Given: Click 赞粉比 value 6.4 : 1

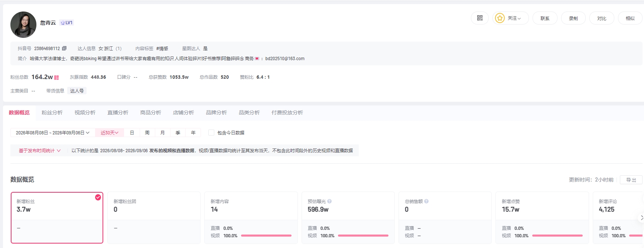Looking at the screenshot, I should [263, 77].
